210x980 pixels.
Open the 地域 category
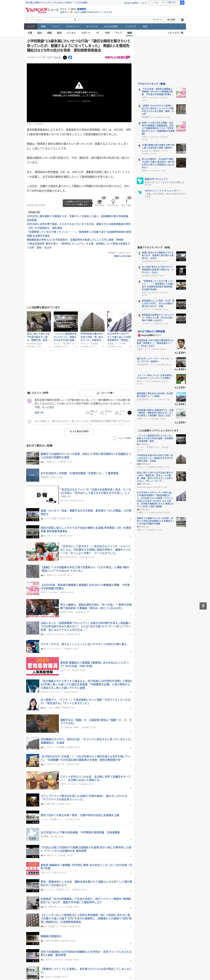click(129, 33)
